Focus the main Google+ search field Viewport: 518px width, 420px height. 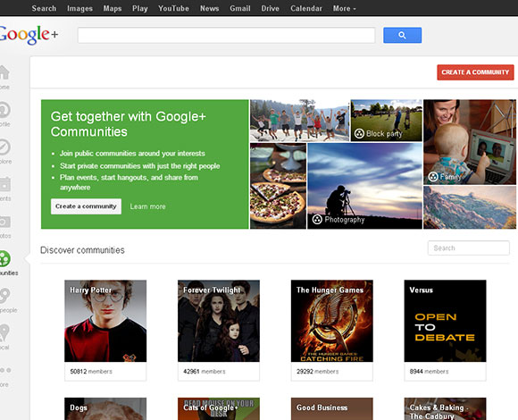[226, 35]
